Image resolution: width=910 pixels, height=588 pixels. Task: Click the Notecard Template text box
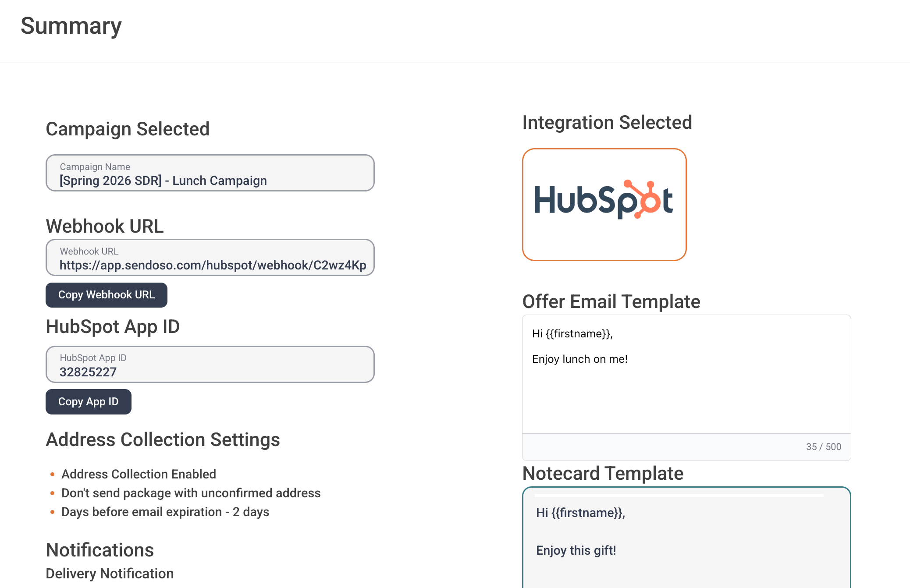686,538
